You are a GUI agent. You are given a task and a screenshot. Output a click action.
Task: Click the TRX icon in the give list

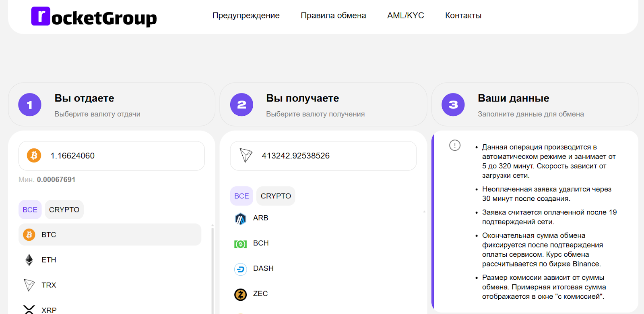tap(29, 285)
